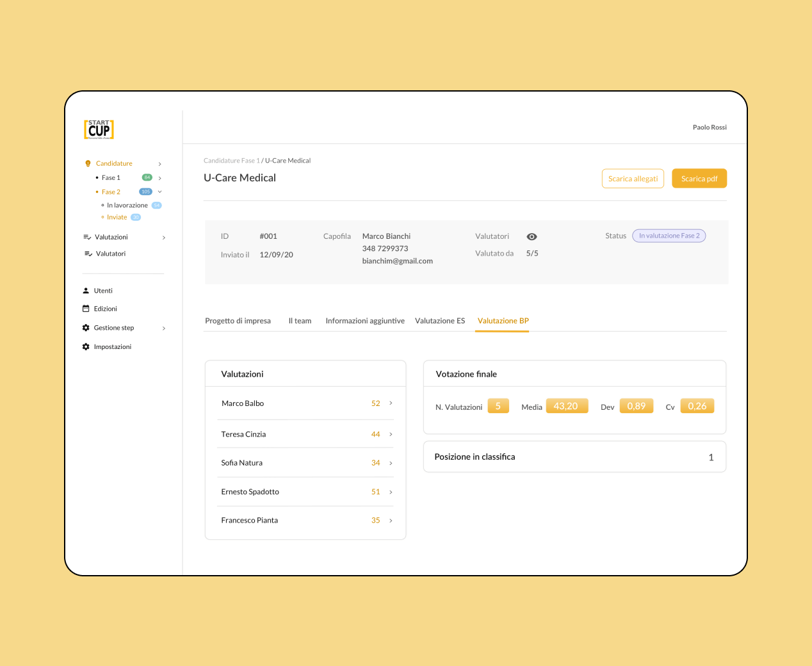Expand the Candidature section chevron
812x666 pixels.
click(x=159, y=163)
